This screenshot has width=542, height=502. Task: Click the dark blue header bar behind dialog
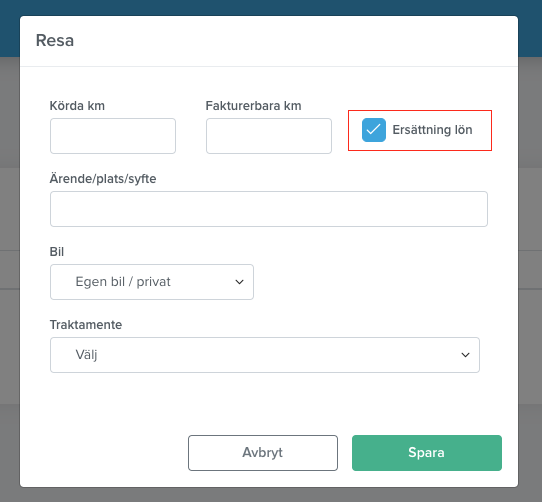[271, 7]
